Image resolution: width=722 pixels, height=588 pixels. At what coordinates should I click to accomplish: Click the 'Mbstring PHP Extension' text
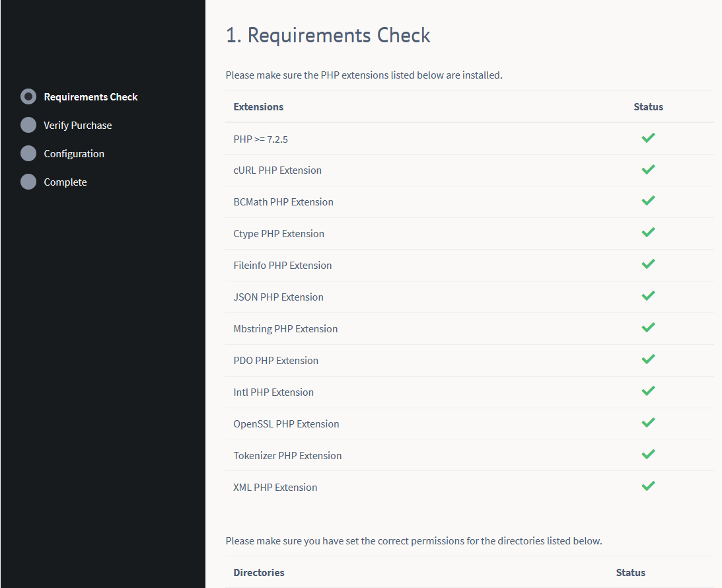[285, 329]
